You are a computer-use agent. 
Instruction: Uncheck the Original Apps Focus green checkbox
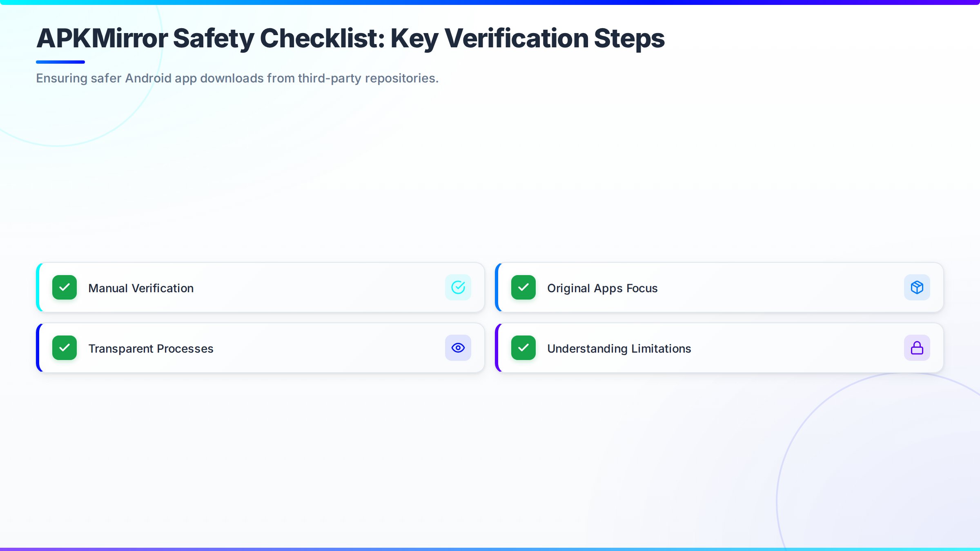[x=523, y=287]
